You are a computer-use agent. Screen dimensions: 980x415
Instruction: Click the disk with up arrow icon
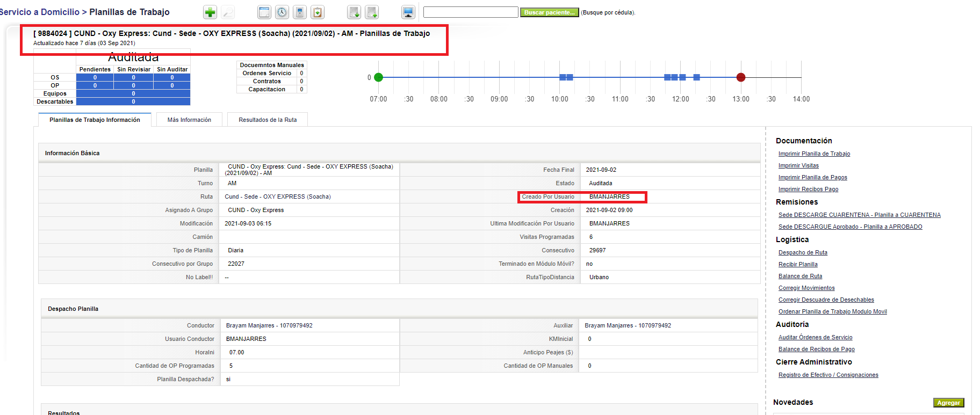(372, 12)
